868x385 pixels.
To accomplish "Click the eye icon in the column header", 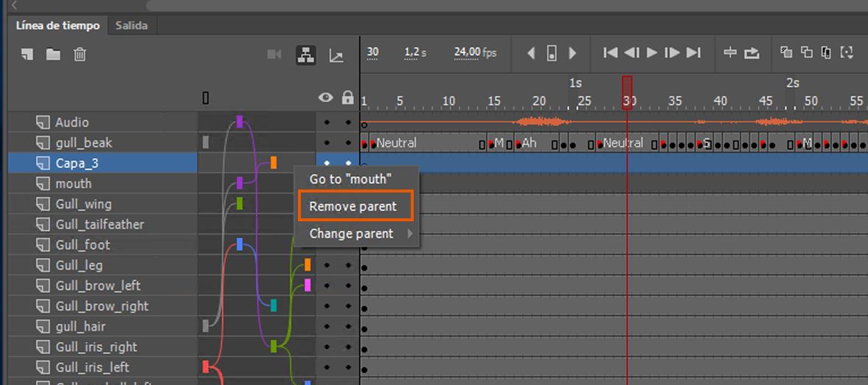I will tap(325, 98).
